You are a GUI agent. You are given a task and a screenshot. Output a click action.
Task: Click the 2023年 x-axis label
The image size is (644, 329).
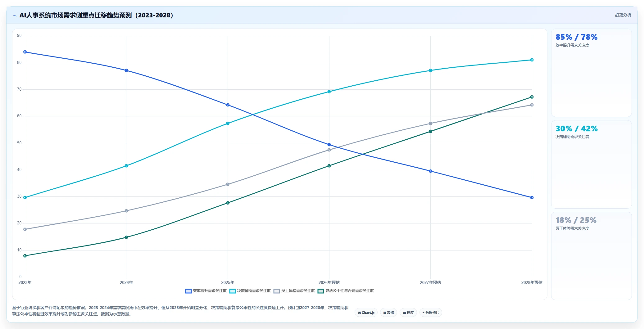click(x=25, y=282)
